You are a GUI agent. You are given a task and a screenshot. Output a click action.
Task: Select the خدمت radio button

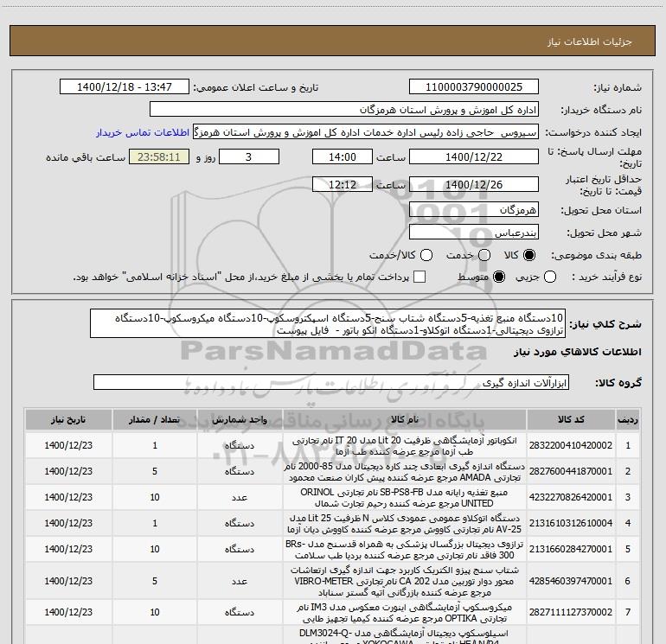pyautogui.click(x=484, y=255)
